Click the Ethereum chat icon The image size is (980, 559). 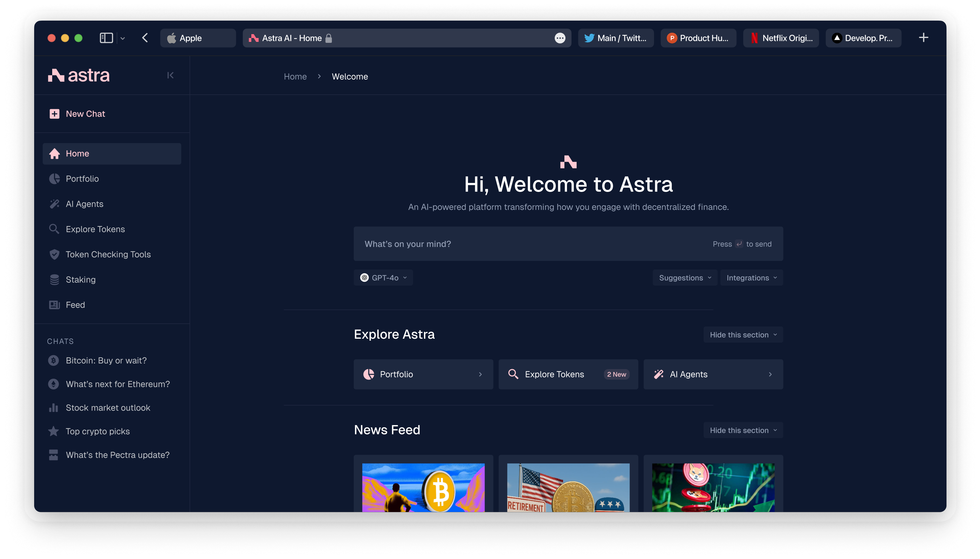53,384
